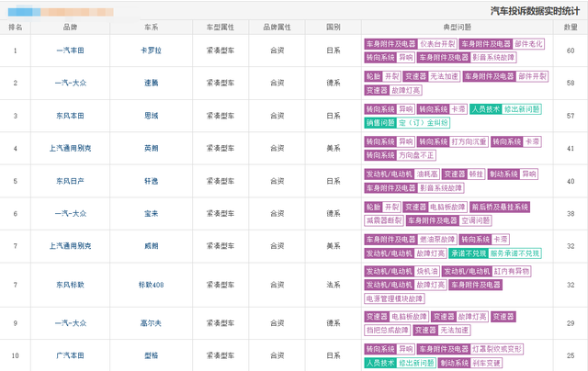This screenshot has width=588, height=371.
Task: Click the 一汽-大众 brand in 高尔夫 row
Action: coord(70,323)
